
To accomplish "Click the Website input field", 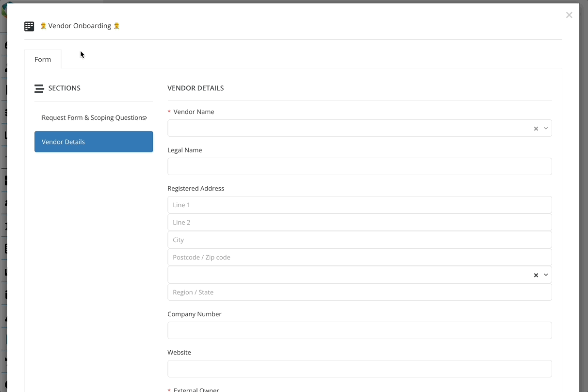I will [359, 368].
